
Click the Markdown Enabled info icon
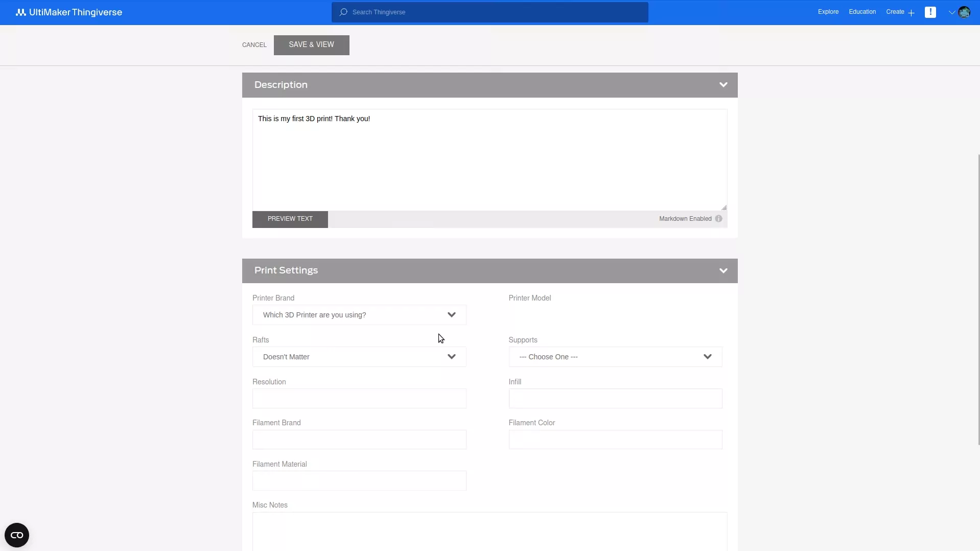[x=718, y=219]
